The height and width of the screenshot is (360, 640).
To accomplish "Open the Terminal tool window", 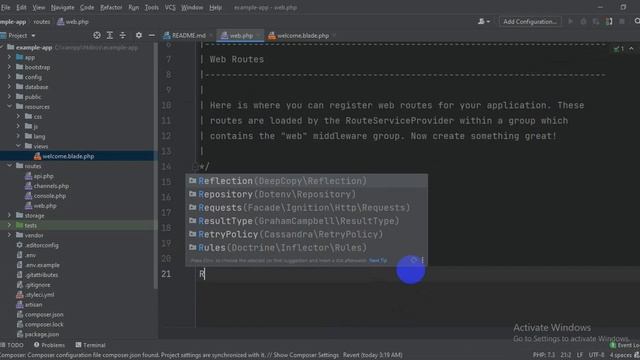I will [91, 345].
